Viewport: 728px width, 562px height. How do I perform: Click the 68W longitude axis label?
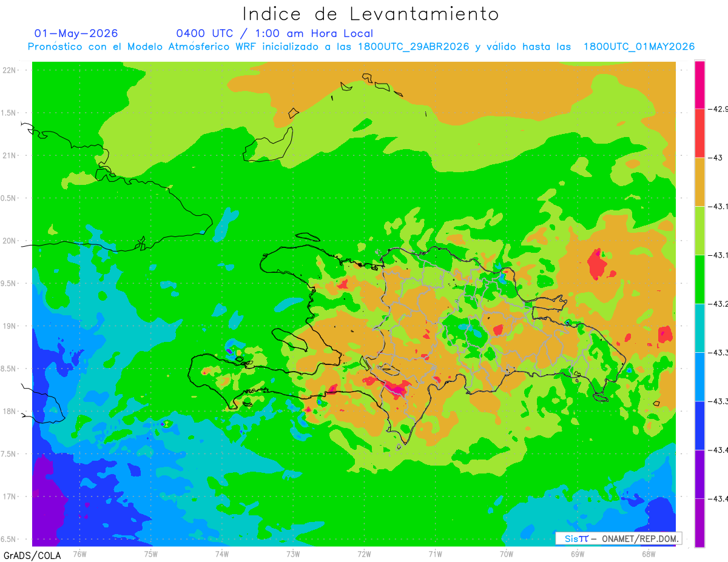pos(649,554)
